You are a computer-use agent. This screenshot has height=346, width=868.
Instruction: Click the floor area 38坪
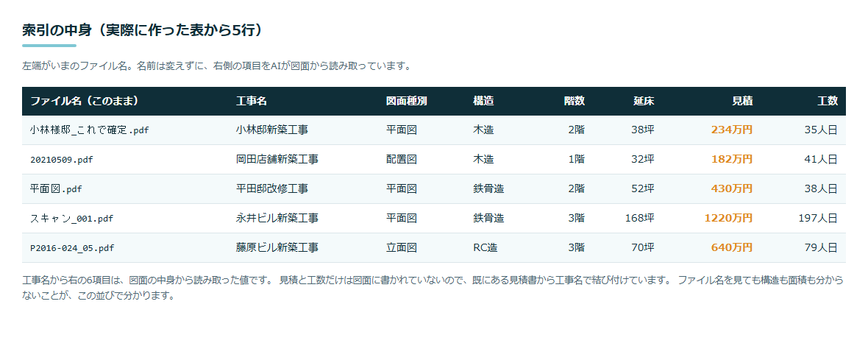tap(643, 130)
